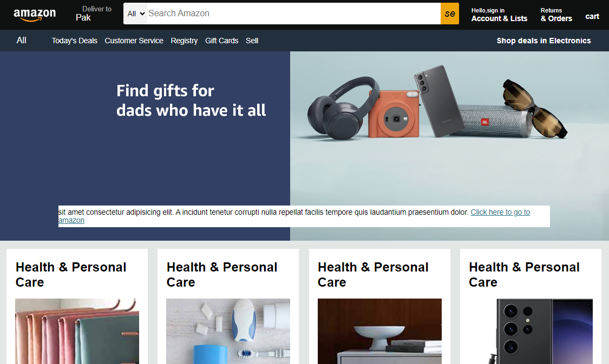Open Returns & Orders
The height and width of the screenshot is (364, 609).
coord(556,15)
